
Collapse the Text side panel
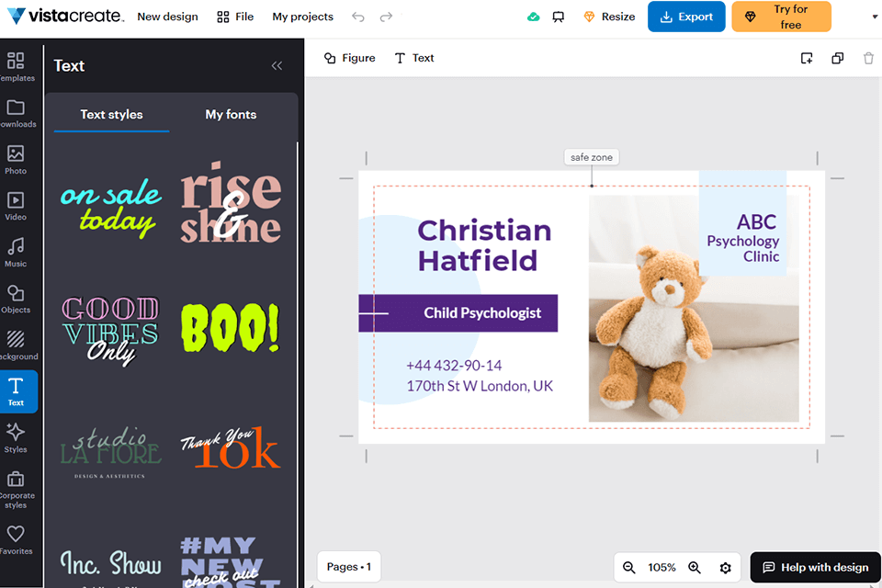point(277,66)
